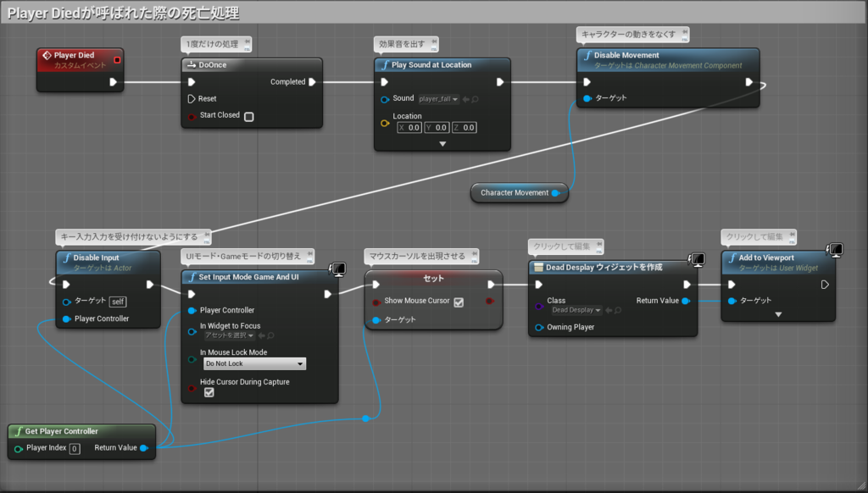Click the Set node target pin

pyautogui.click(x=376, y=320)
